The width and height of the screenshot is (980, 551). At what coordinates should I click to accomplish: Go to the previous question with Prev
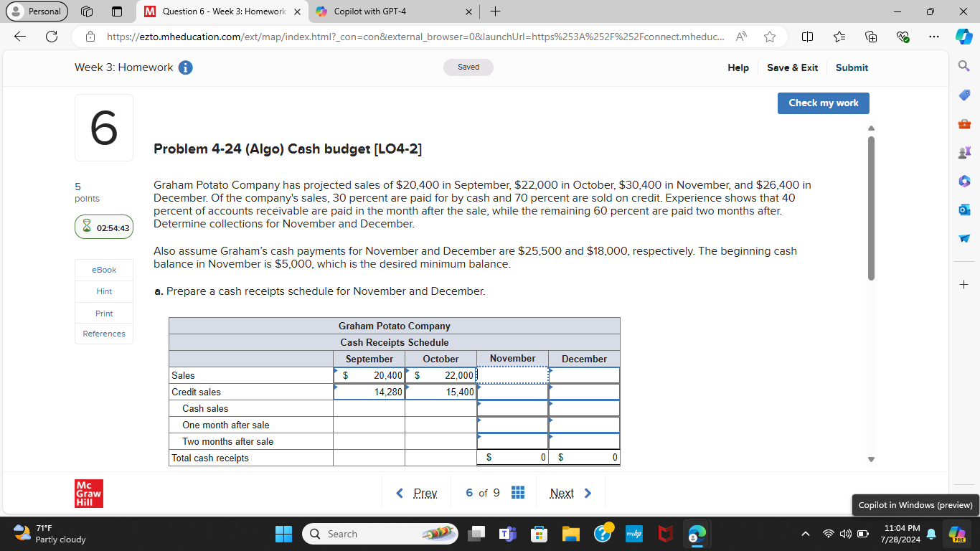417,493
